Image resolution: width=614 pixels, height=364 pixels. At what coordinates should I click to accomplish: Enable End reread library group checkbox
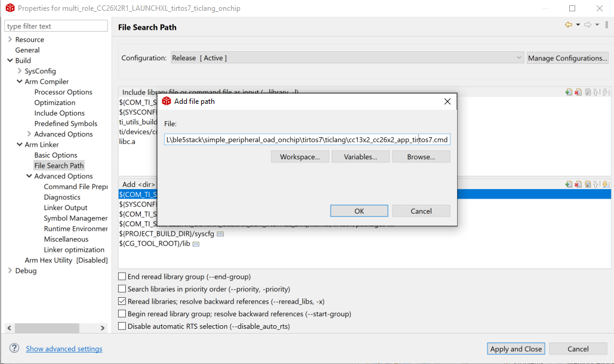click(x=122, y=277)
